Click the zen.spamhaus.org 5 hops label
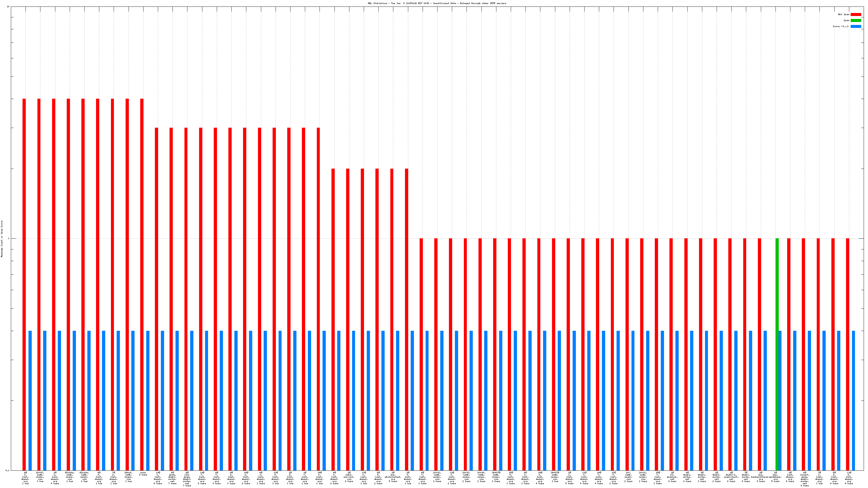The height and width of the screenshot is (488, 868). [775, 477]
